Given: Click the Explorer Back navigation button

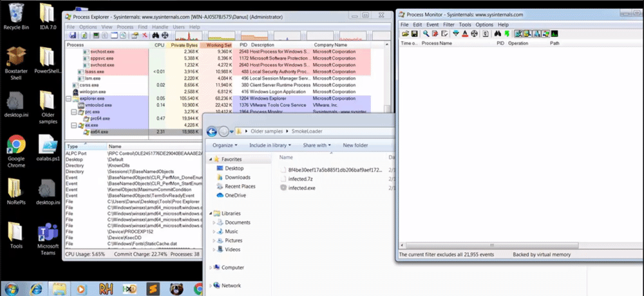Looking at the screenshot, I should click(x=212, y=131).
